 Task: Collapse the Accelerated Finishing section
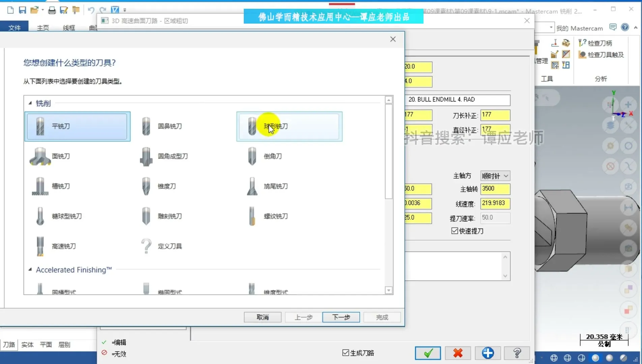30,270
